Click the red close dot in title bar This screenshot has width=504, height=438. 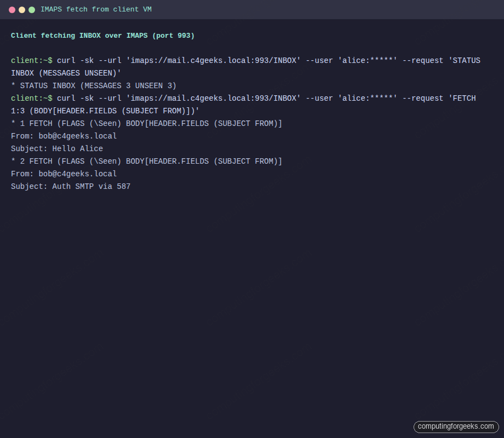coord(12,10)
